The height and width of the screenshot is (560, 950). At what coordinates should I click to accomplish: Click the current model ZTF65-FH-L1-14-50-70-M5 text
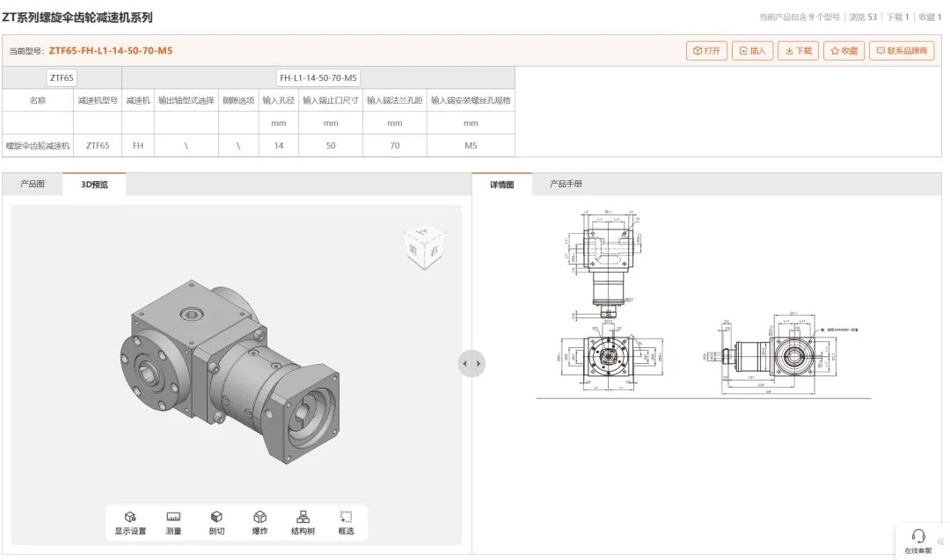[110, 51]
